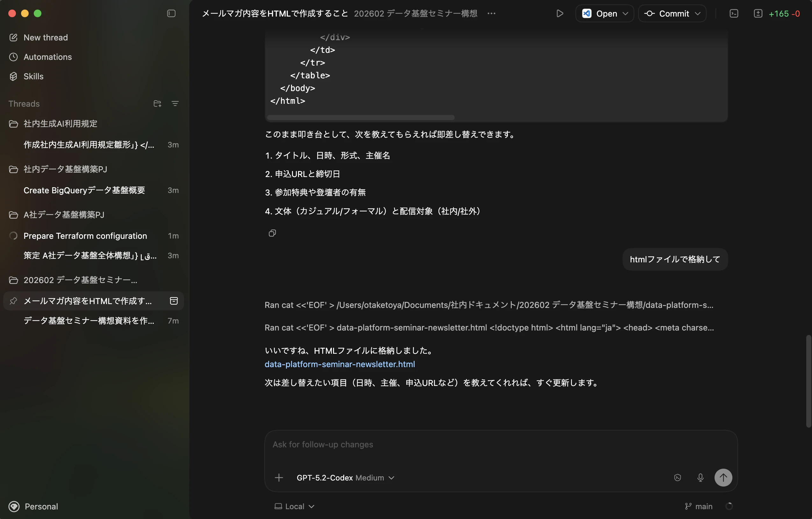Screen dimensions: 812x519
Task: Copy the assistant response icon
Action: point(273,233)
